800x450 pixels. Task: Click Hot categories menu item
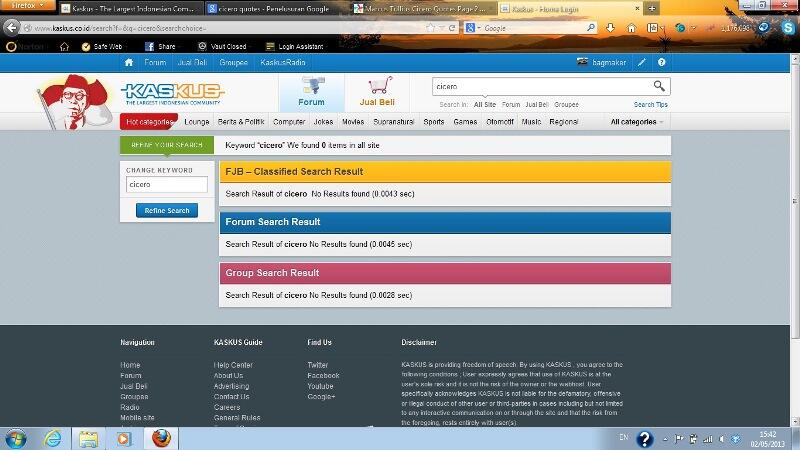click(149, 122)
